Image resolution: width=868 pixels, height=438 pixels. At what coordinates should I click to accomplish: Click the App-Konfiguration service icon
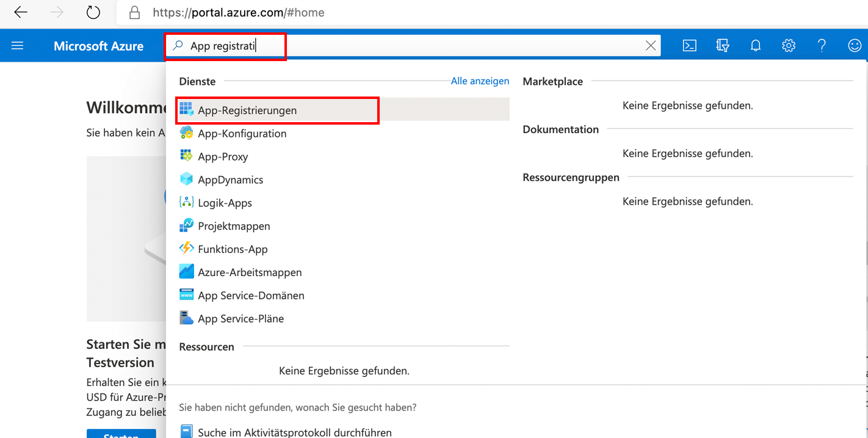tap(186, 133)
